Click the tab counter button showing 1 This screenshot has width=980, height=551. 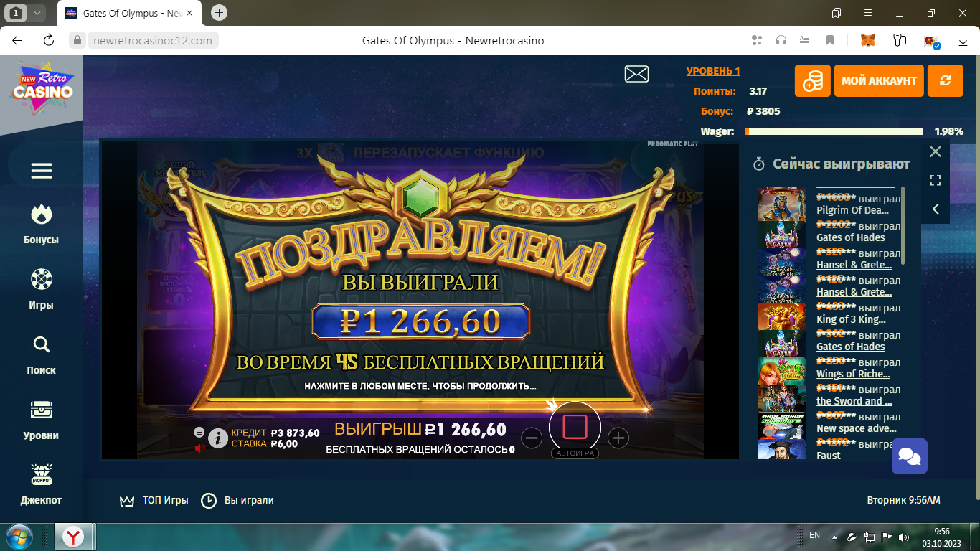(x=16, y=13)
